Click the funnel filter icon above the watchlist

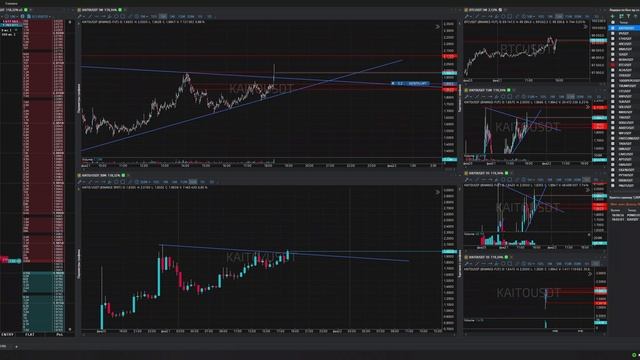click(629, 17)
